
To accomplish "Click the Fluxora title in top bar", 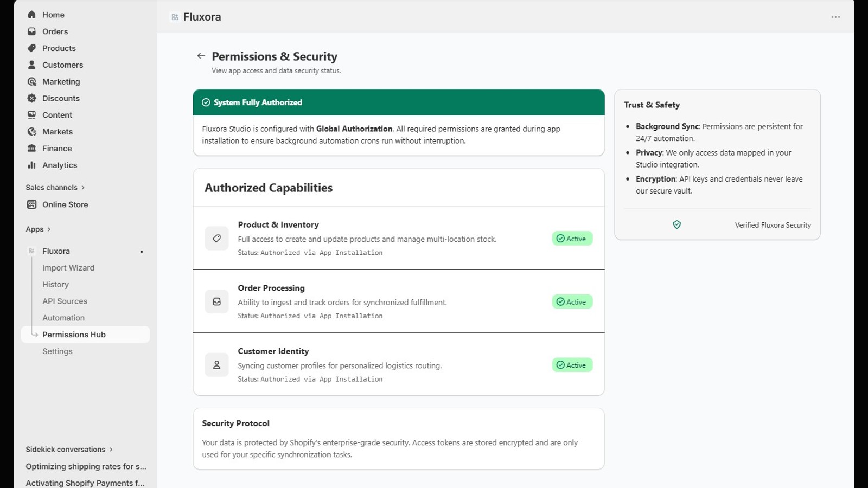I will point(202,17).
